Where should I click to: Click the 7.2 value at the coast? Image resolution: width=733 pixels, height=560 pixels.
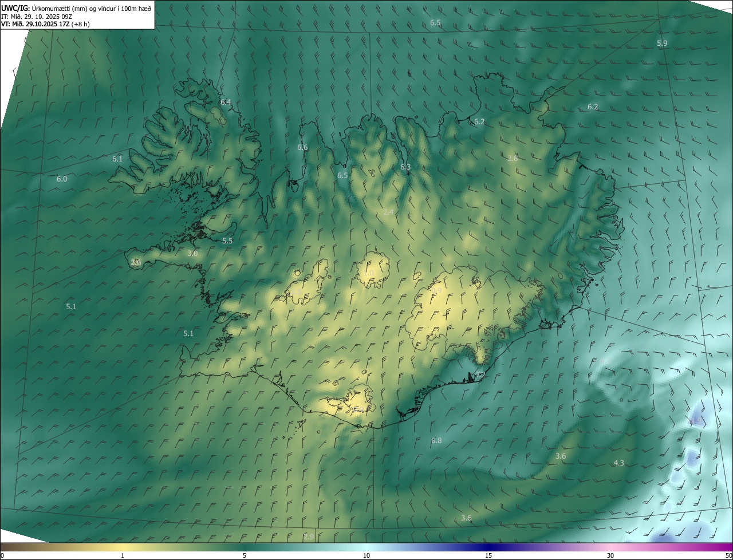(x=480, y=376)
